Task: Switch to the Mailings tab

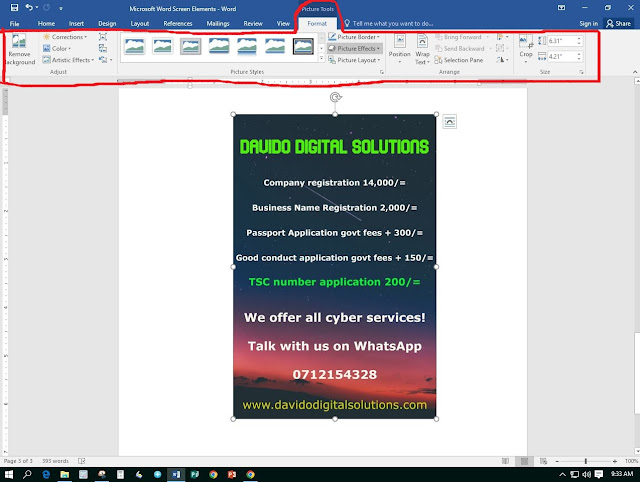Action: point(218,24)
